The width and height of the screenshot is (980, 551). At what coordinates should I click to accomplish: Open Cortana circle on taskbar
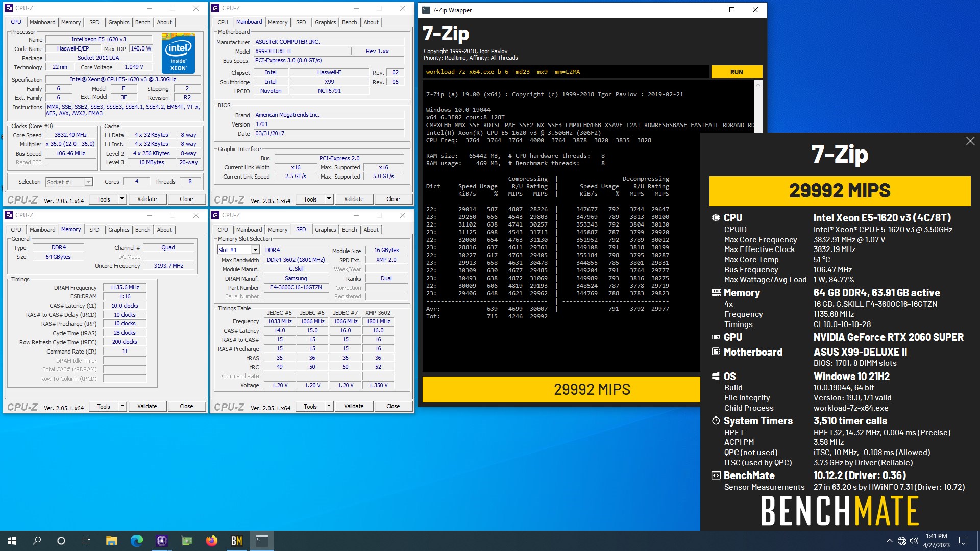point(61,541)
